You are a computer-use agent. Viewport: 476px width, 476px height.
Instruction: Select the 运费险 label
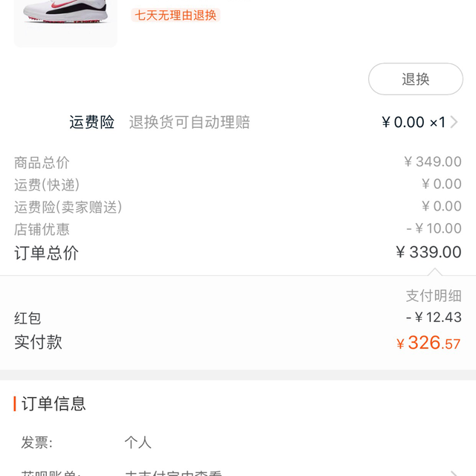pyautogui.click(x=92, y=122)
